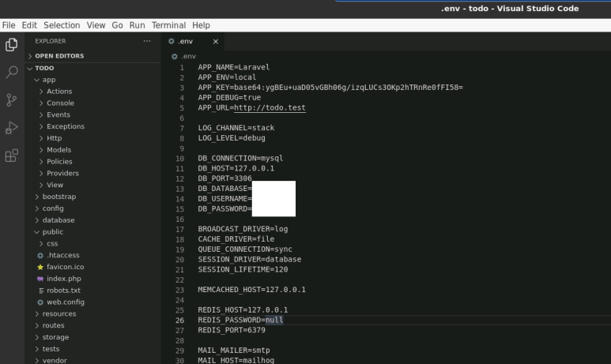611x364 pixels.
Task: Click the APP_NAME=Laravel line
Action: [x=233, y=67]
